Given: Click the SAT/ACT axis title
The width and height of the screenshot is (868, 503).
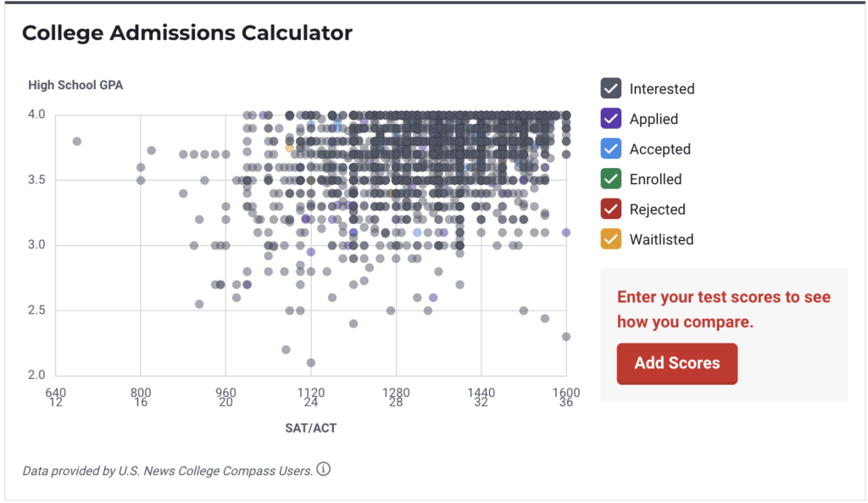Looking at the screenshot, I should pyautogui.click(x=311, y=428).
